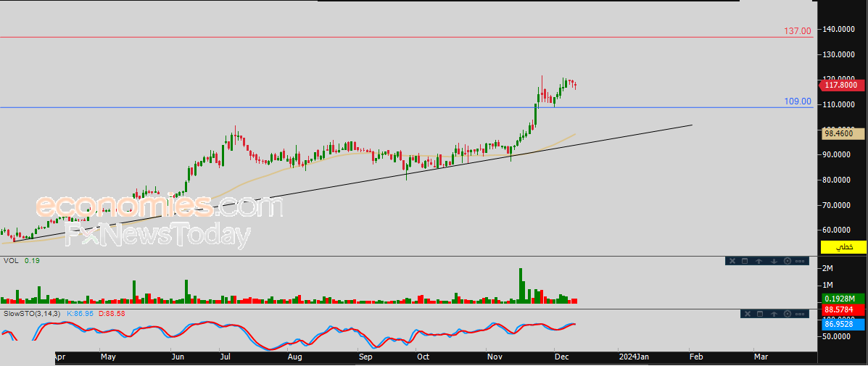This screenshot has height=366, width=868.
Task: Click the tallest November volume bar
Action: [521, 286]
